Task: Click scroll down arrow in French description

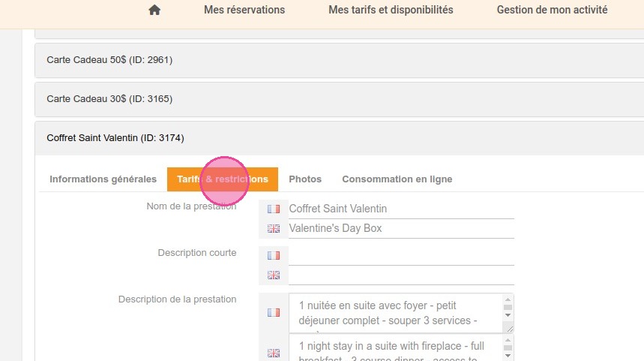Action: pyautogui.click(x=508, y=315)
